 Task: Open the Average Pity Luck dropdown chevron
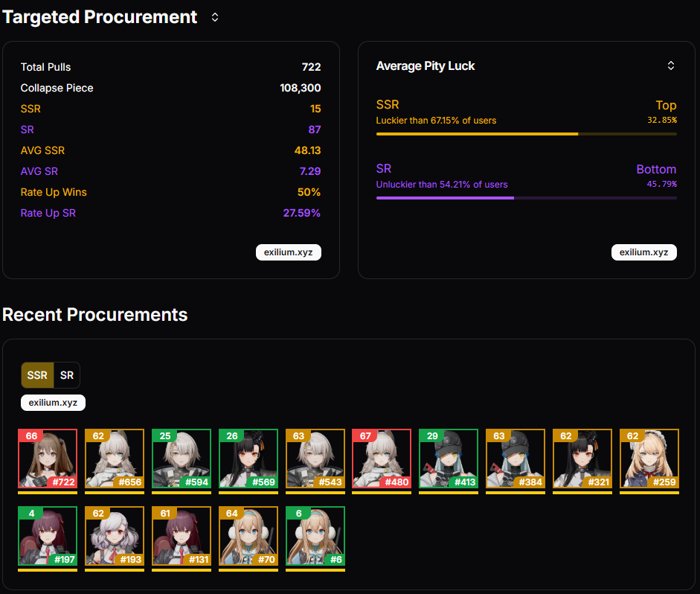[670, 66]
